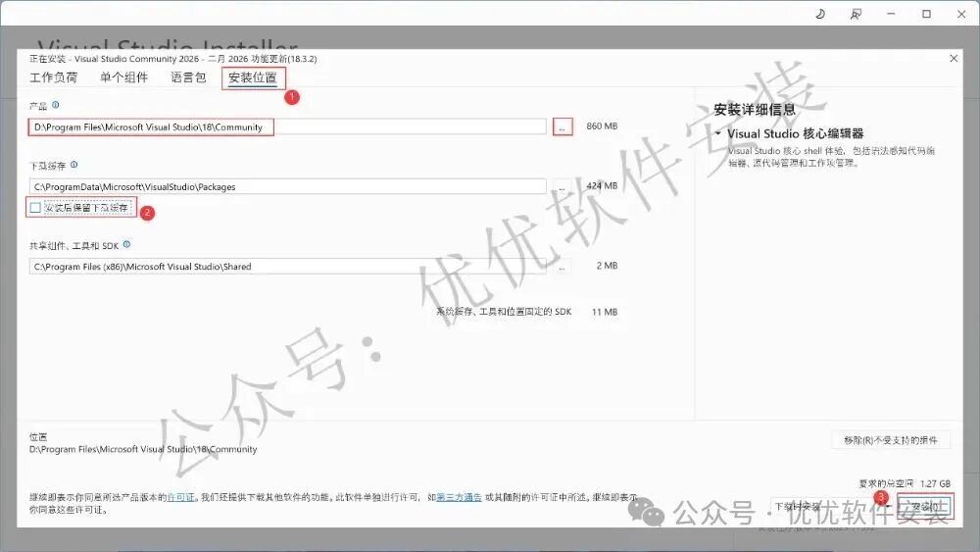
Task: Open the 安装位置 tab
Action: click(x=253, y=77)
